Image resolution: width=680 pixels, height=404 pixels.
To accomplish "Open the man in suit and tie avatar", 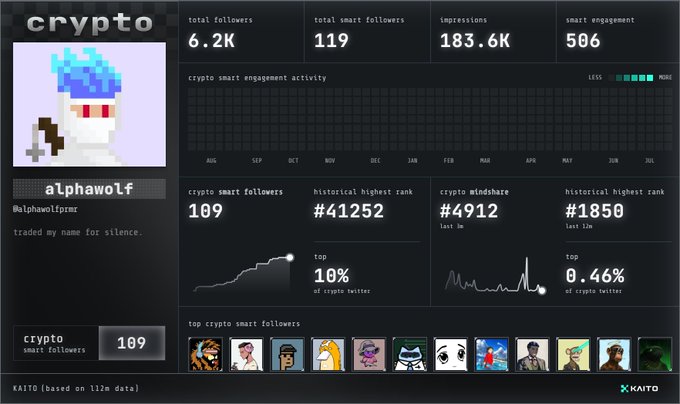I will 533,354.
